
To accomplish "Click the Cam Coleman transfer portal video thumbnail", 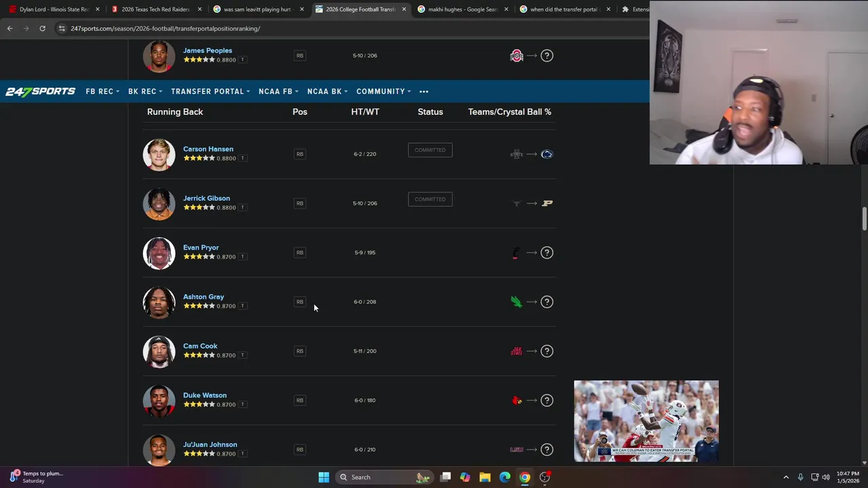I will coord(646,421).
